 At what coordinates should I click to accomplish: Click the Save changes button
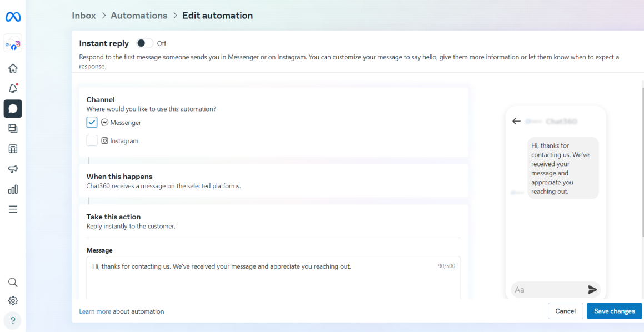pyautogui.click(x=614, y=311)
